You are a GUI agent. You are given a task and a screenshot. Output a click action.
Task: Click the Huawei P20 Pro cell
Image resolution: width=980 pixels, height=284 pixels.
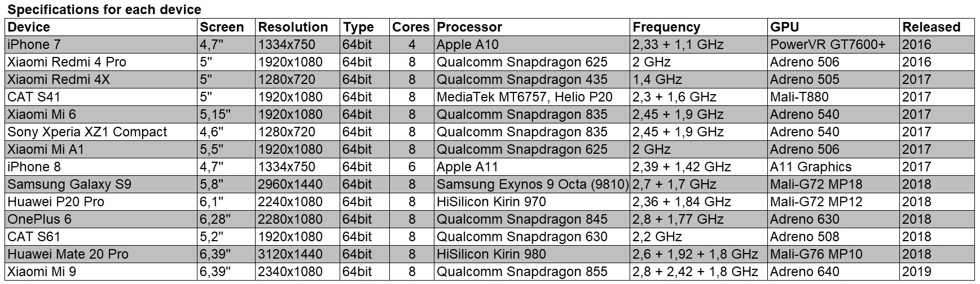click(56, 202)
